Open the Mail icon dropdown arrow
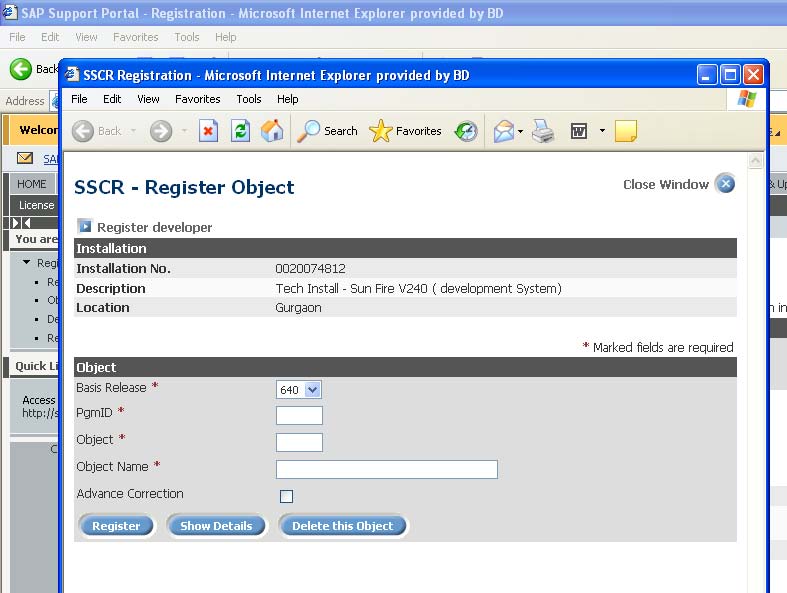This screenshot has height=593, width=787. tap(520, 132)
